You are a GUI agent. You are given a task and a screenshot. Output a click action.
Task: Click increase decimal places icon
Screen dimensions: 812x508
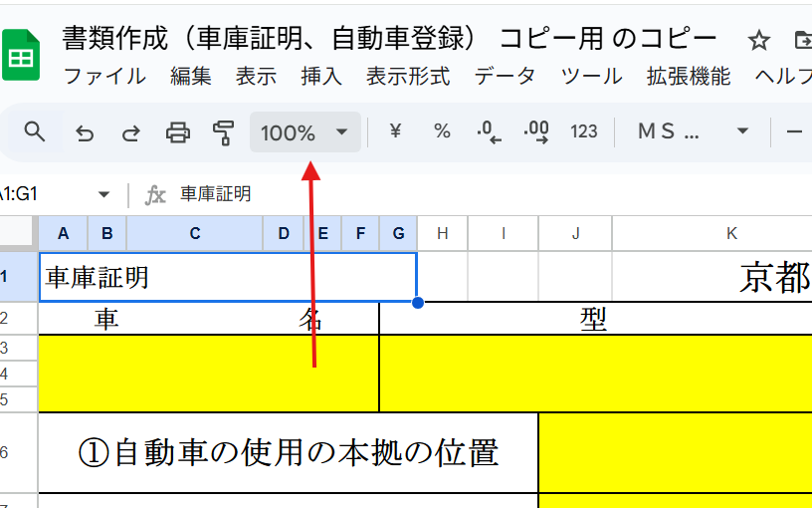coord(536,131)
